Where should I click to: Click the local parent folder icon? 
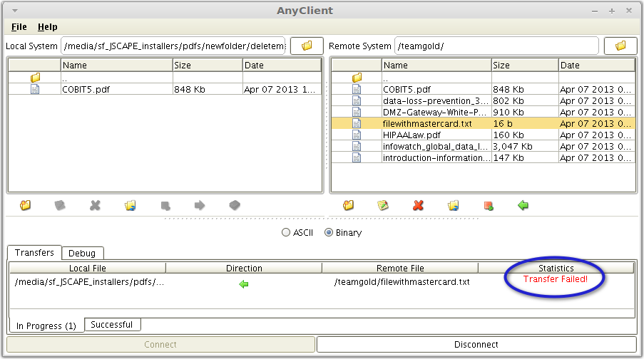pyautogui.click(x=36, y=77)
